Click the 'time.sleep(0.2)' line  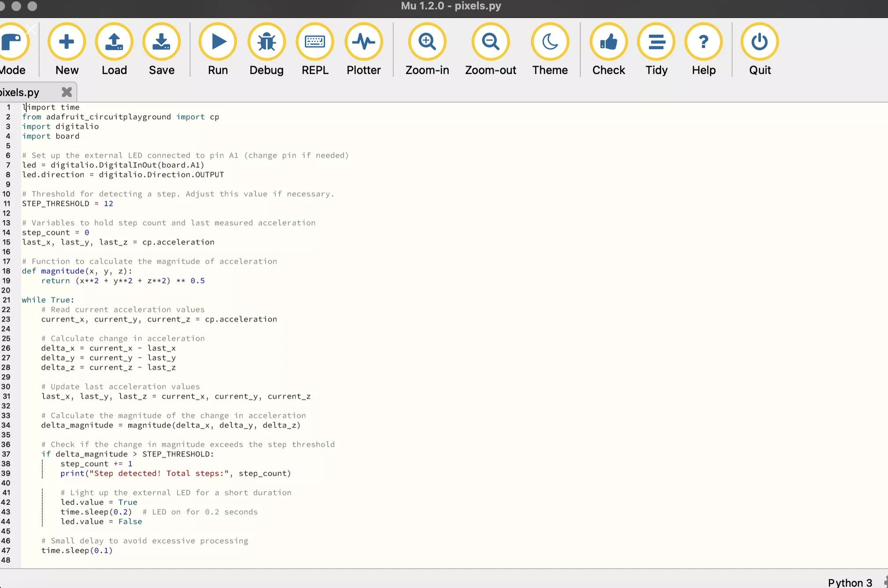pyautogui.click(x=96, y=512)
